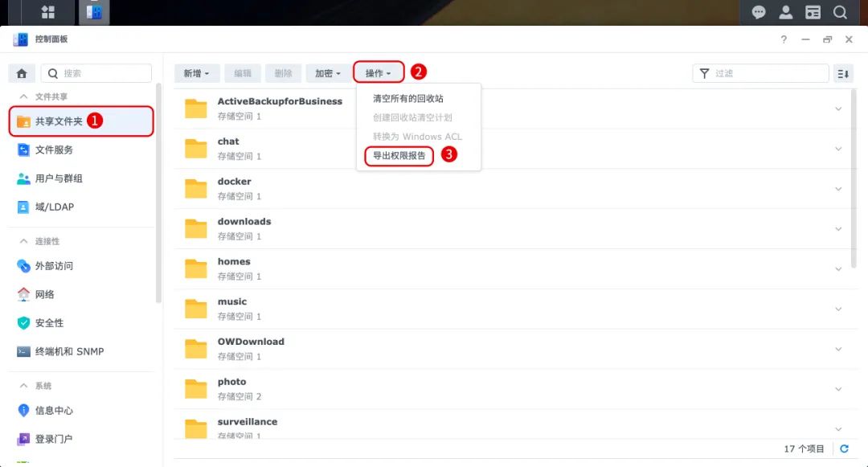This screenshot has height=467, width=868.
Task: Choose 清空所有的回收站 menu entry
Action: point(407,99)
